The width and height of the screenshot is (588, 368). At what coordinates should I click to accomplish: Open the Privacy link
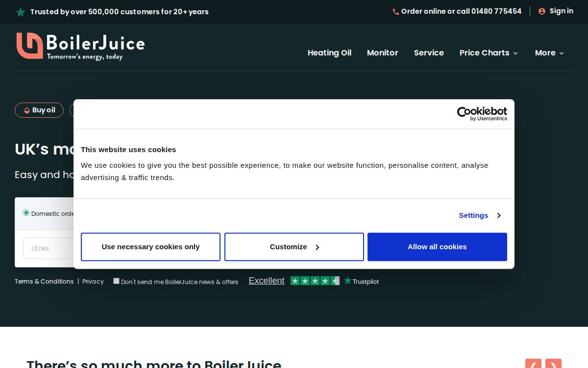[x=93, y=282]
